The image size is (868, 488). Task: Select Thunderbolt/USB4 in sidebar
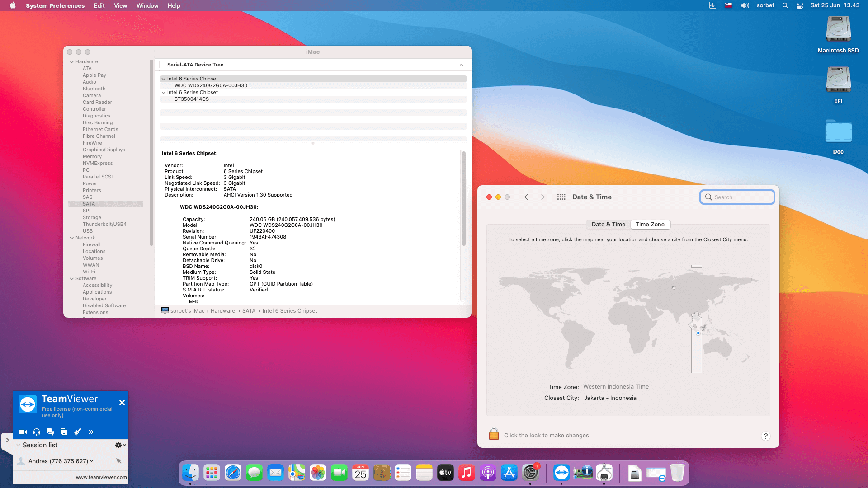[x=104, y=224]
